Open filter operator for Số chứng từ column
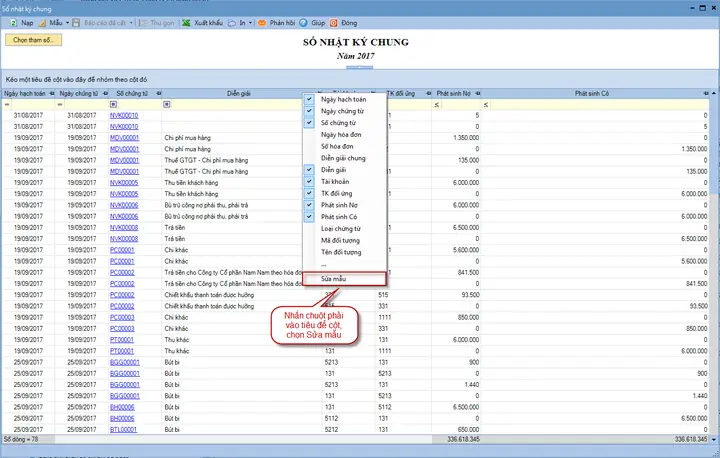The image size is (720, 458). [113, 105]
